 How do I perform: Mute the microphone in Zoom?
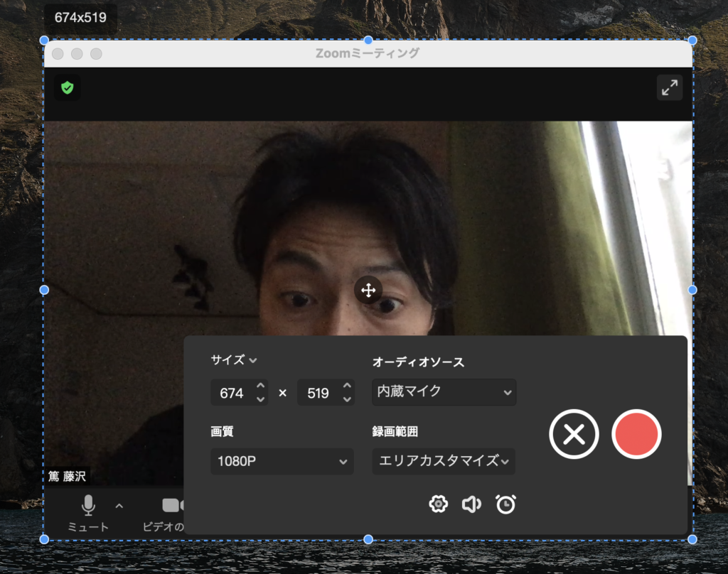88,513
